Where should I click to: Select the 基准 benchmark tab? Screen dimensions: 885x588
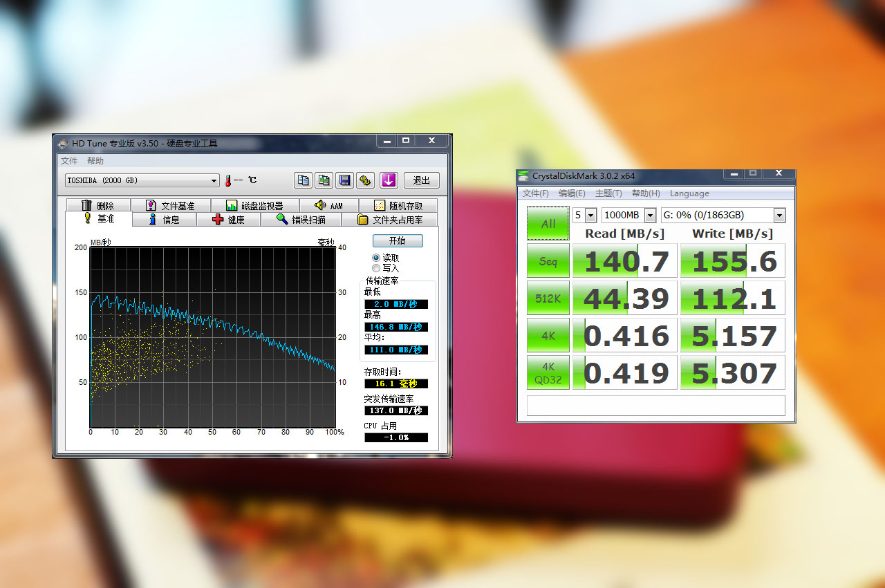(x=99, y=218)
